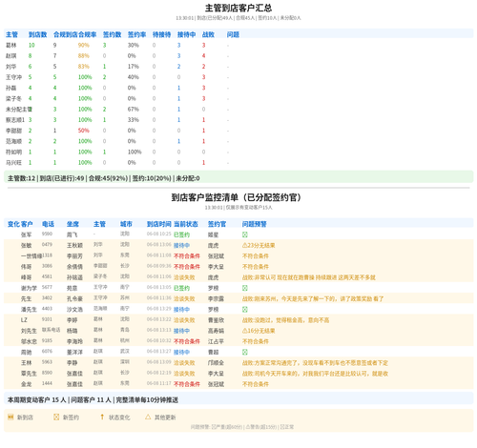
Task: Click the 符如明 supervisor name
Action: click(13, 152)
